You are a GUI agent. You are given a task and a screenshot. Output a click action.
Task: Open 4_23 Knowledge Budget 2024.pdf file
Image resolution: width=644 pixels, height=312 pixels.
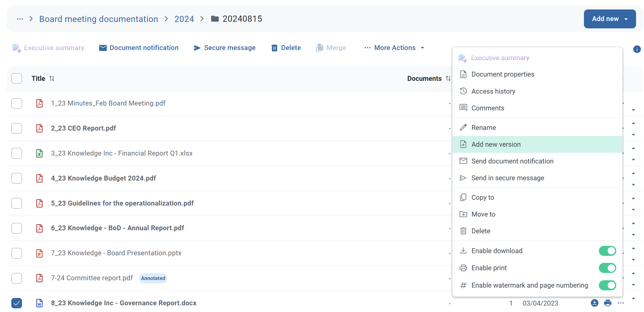pyautogui.click(x=103, y=178)
